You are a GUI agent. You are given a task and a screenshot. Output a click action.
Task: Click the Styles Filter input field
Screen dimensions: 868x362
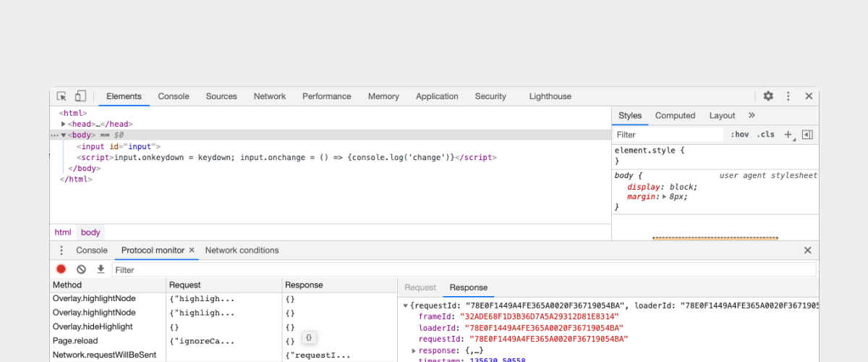668,135
